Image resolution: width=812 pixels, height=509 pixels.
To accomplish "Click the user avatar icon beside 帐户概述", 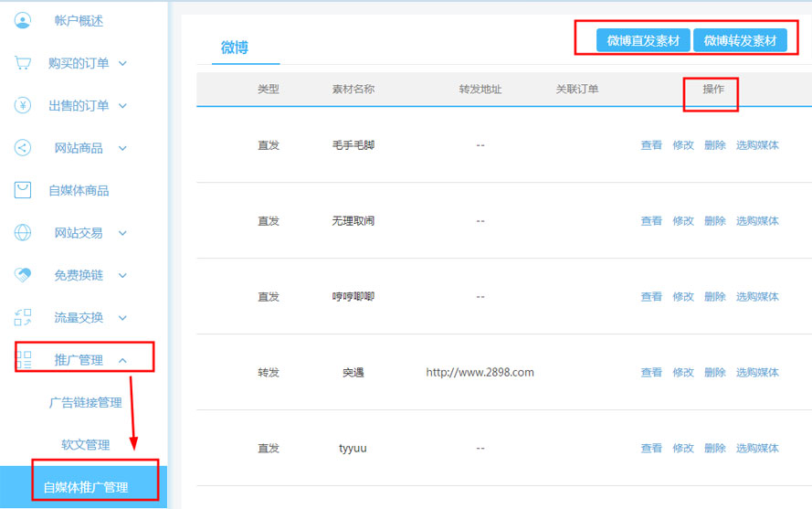I will (x=23, y=20).
